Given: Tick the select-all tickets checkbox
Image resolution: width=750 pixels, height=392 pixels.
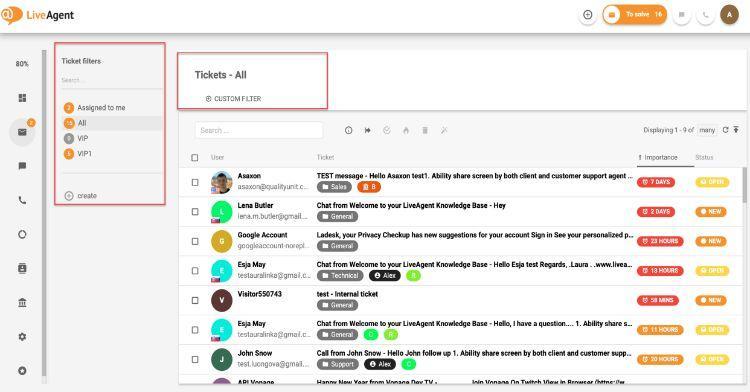Looking at the screenshot, I should pyautogui.click(x=195, y=157).
